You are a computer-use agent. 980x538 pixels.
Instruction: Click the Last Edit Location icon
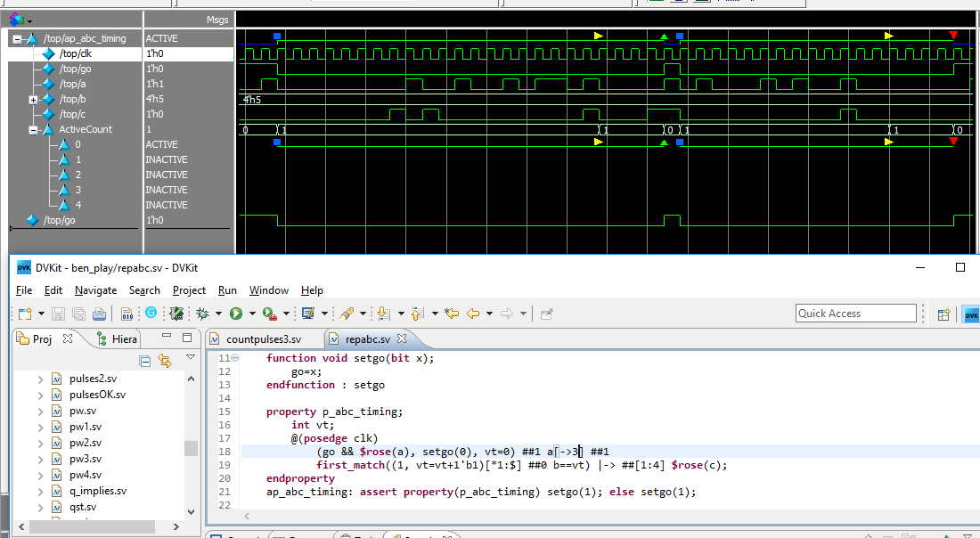click(x=452, y=314)
